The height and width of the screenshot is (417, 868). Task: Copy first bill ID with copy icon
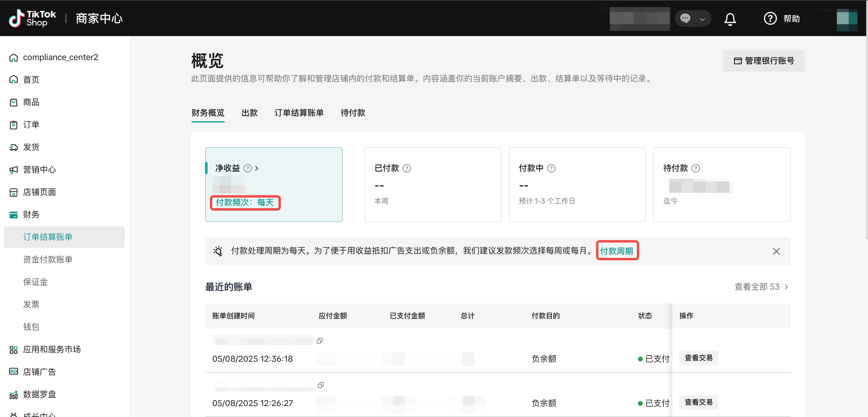click(x=319, y=340)
